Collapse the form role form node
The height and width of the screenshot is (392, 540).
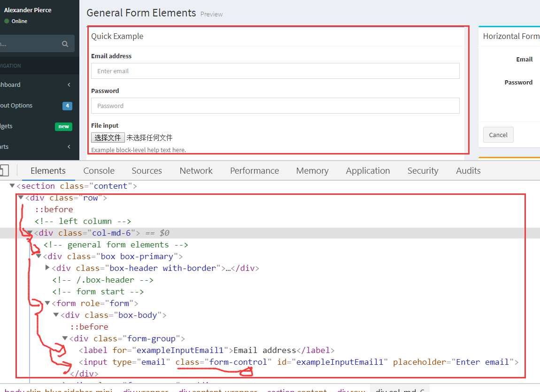pyautogui.click(x=47, y=303)
